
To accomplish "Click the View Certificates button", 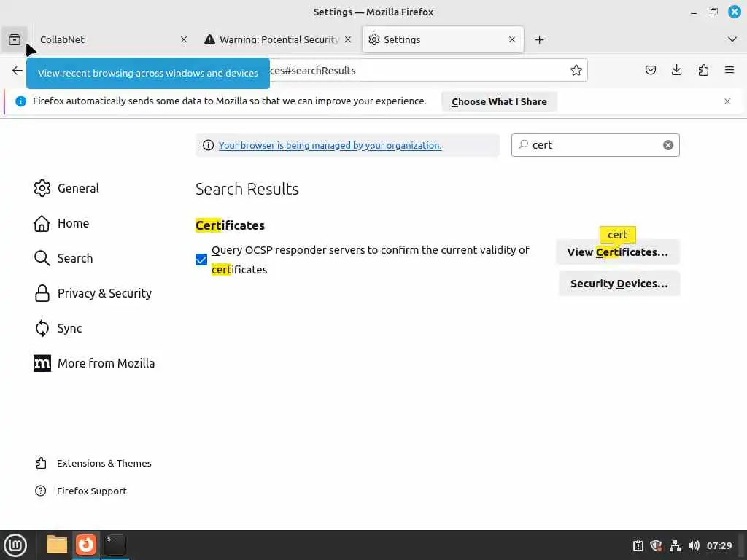I will click(x=617, y=252).
